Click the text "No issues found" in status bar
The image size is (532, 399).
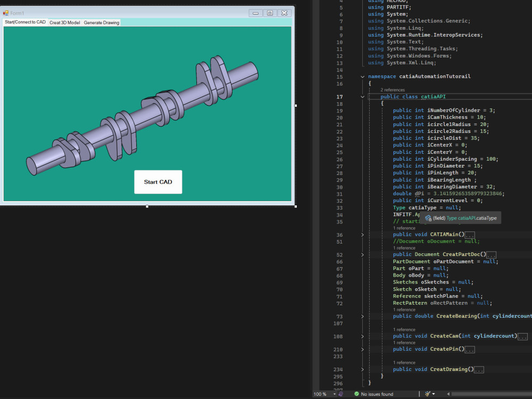click(377, 394)
